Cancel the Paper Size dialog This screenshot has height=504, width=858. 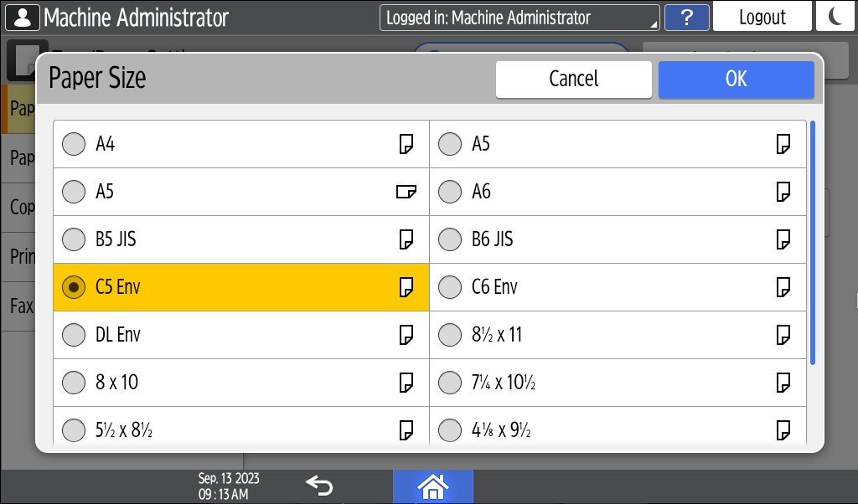point(573,80)
